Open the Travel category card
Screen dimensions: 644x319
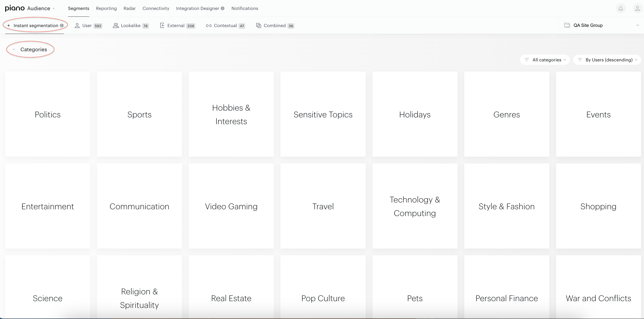pyautogui.click(x=323, y=206)
